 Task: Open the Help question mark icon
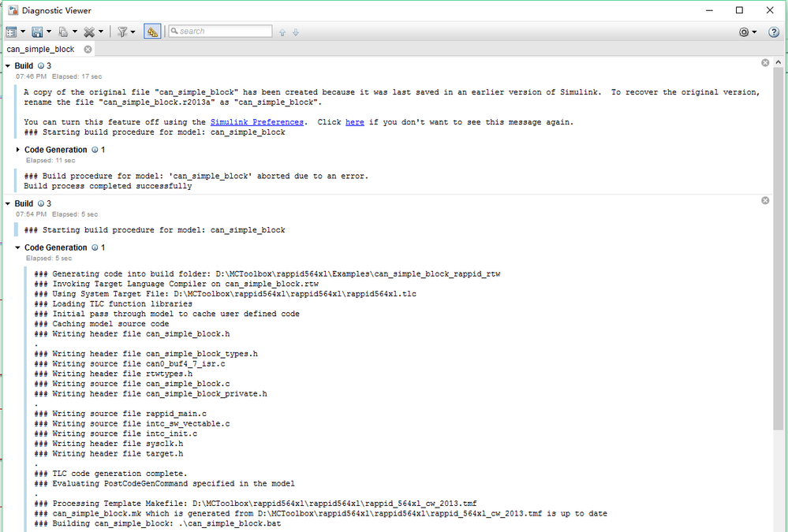[774, 32]
